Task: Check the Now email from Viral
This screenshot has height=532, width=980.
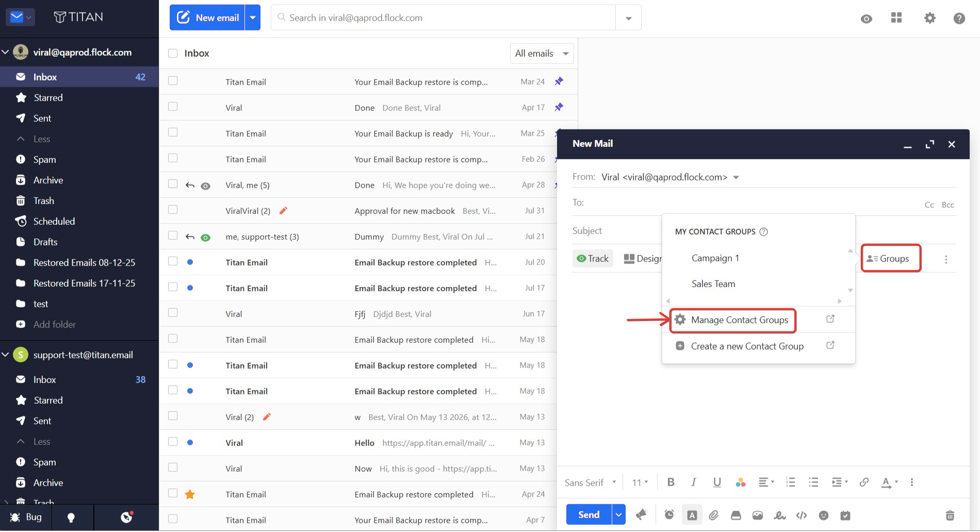Action: [173, 468]
